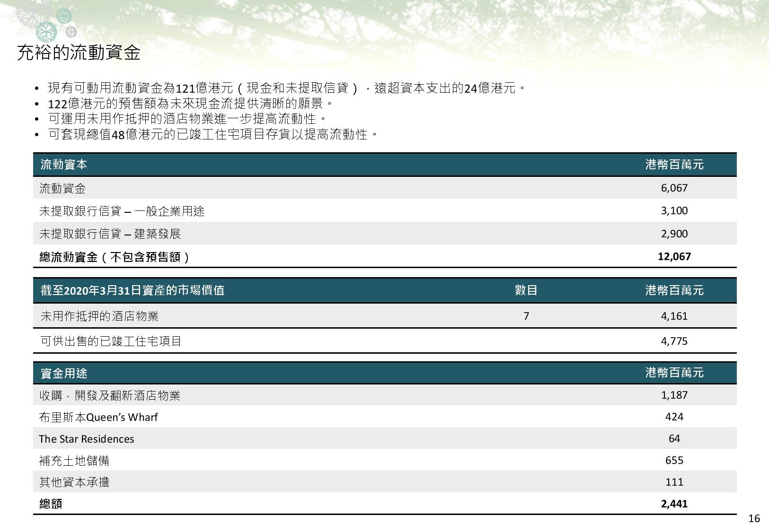Click the 數目 column header
Screen dimensions: 769x532
click(x=526, y=290)
